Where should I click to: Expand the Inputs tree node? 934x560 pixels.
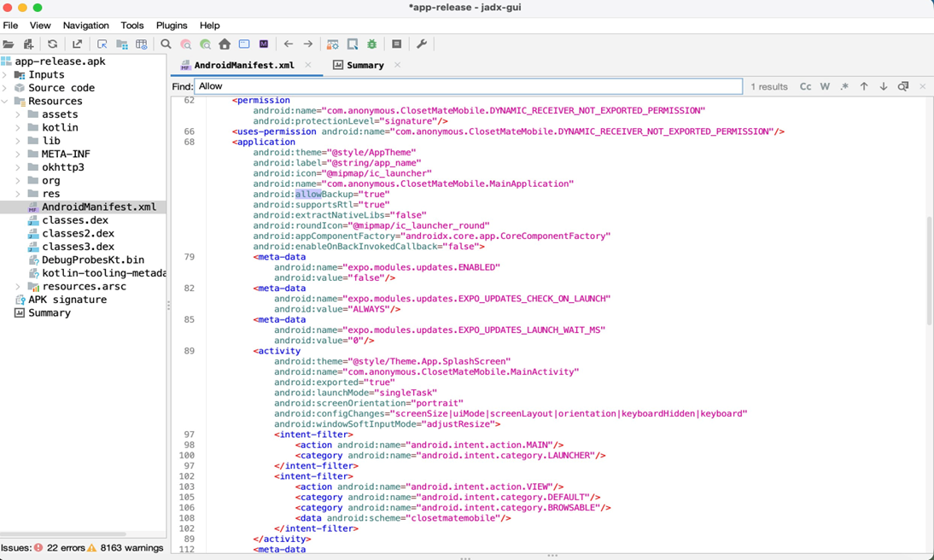pyautogui.click(x=5, y=74)
